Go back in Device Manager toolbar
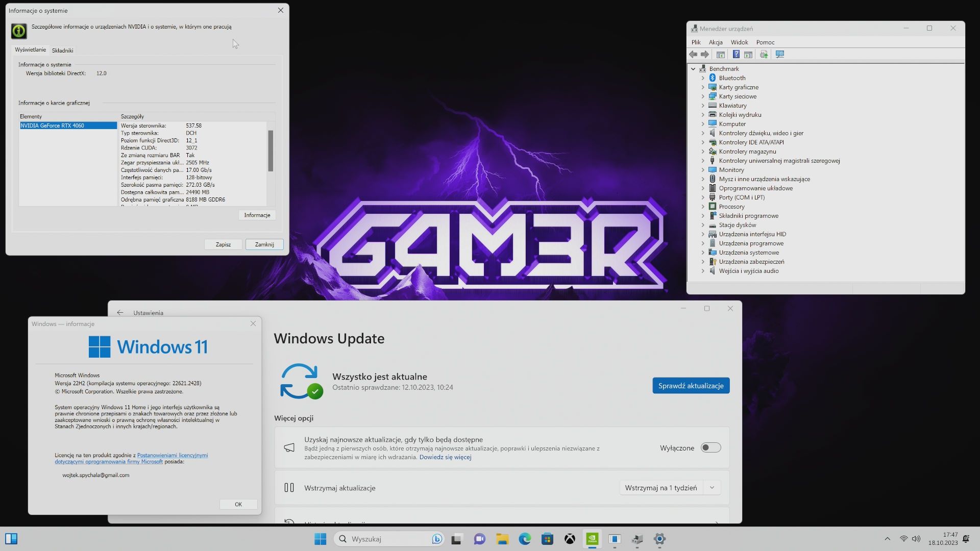This screenshot has height=551, width=980. [x=693, y=55]
